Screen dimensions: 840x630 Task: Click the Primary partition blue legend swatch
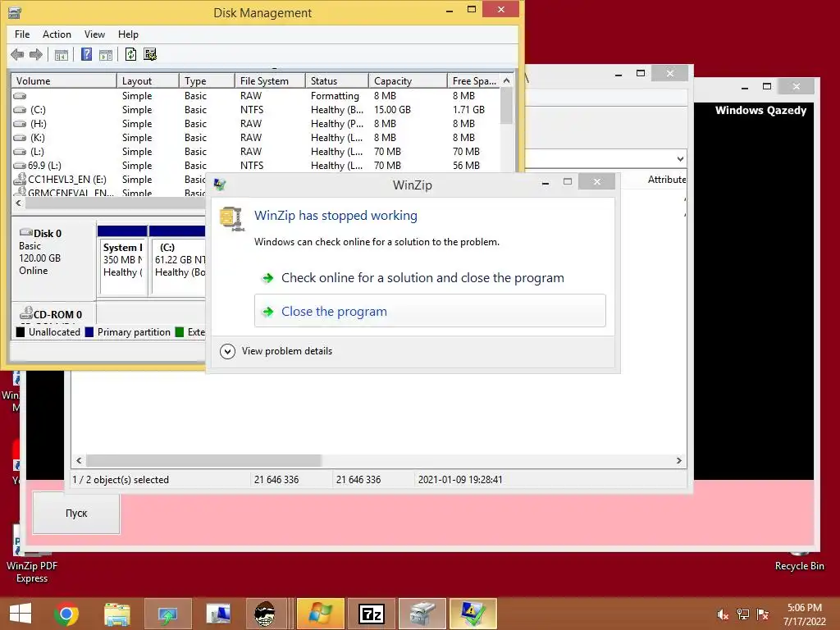click(x=89, y=332)
